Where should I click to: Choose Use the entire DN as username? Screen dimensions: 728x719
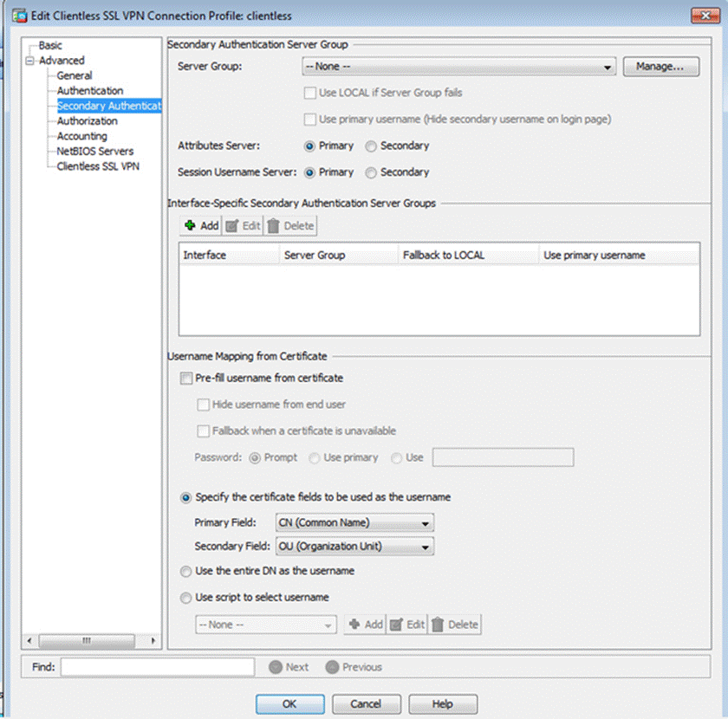185,572
